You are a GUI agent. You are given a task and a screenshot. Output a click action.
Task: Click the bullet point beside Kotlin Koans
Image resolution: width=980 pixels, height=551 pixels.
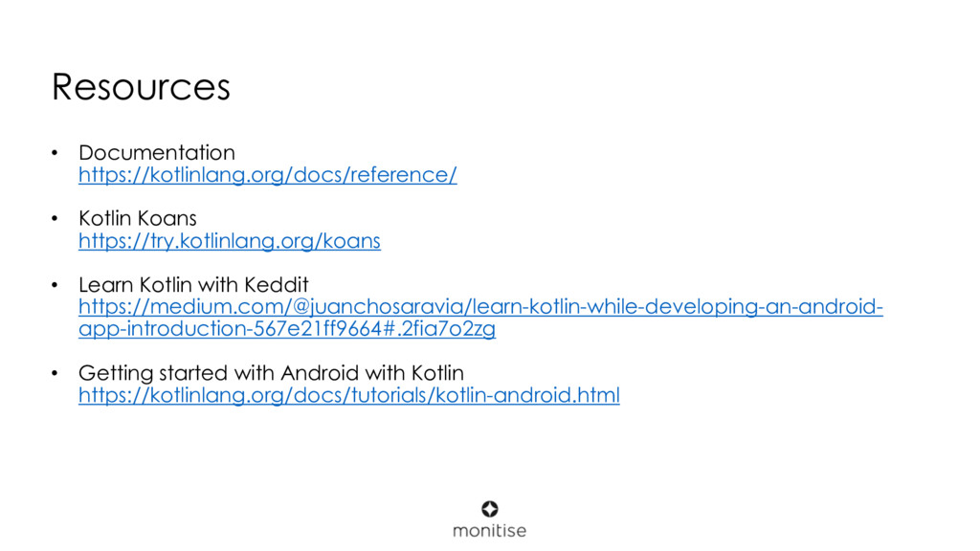click(x=55, y=218)
